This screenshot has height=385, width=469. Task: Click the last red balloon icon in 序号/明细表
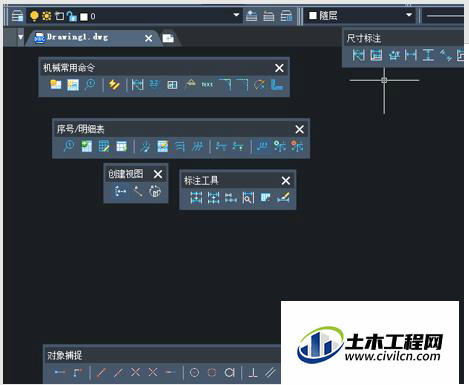297,146
